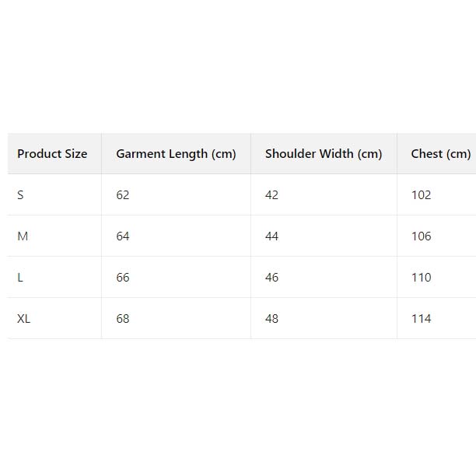476x476 pixels.
Task: Click garment length value 66
Action: pos(123,278)
